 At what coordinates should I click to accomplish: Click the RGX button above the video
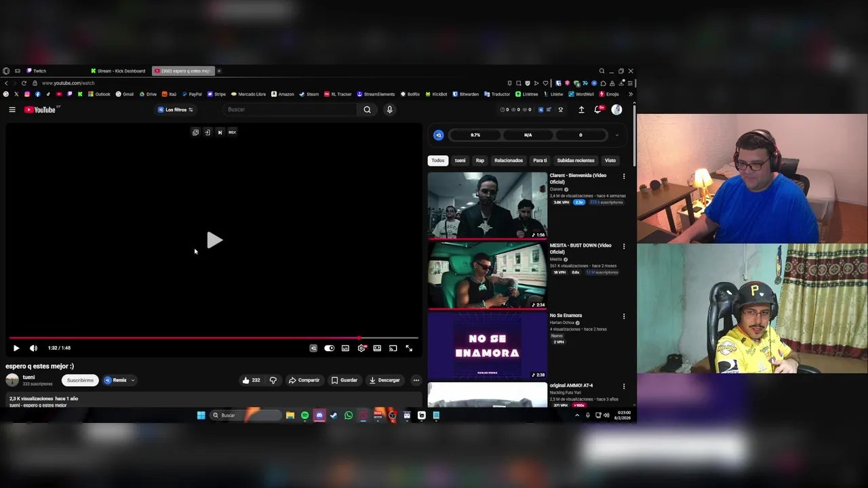point(232,132)
